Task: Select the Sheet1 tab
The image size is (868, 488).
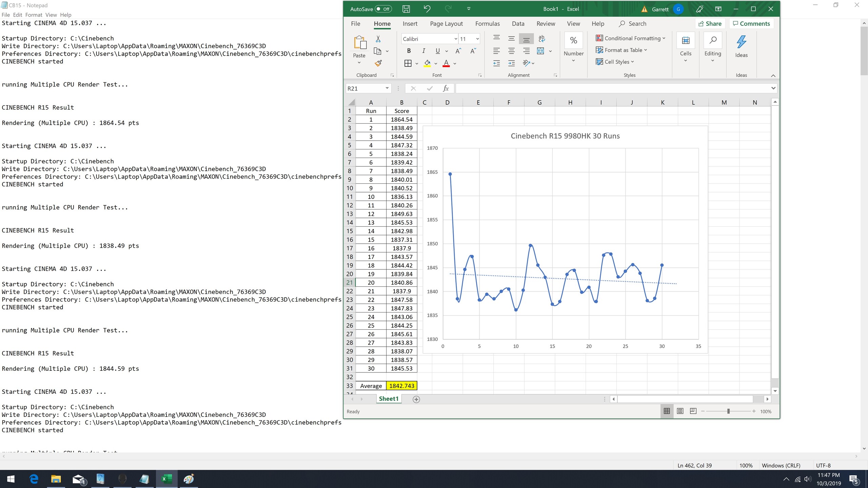Action: tap(389, 399)
